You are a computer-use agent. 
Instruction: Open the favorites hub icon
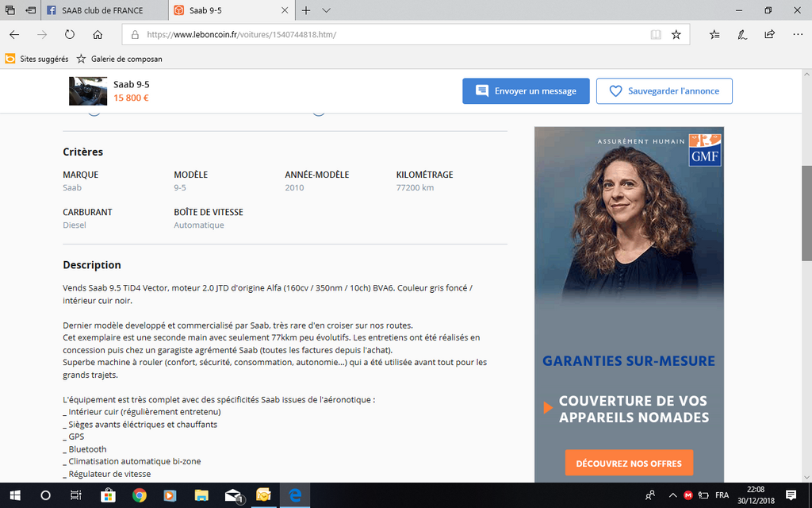714,35
